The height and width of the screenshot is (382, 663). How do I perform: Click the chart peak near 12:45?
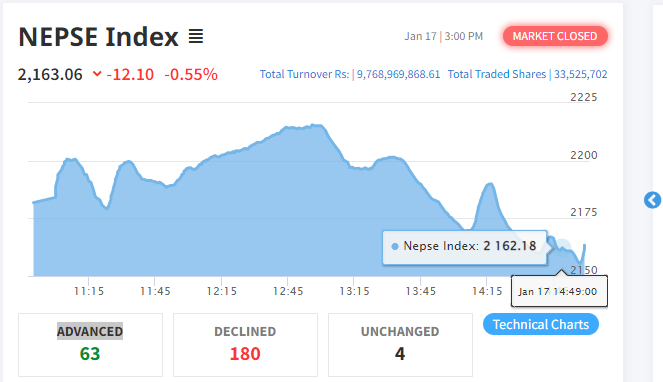(315, 125)
